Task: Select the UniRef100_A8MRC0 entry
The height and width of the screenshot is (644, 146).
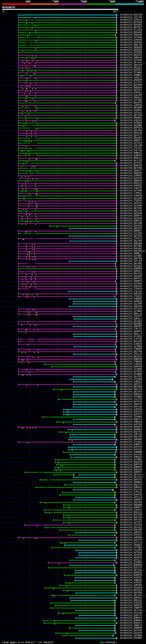Action: tap(131, 231)
